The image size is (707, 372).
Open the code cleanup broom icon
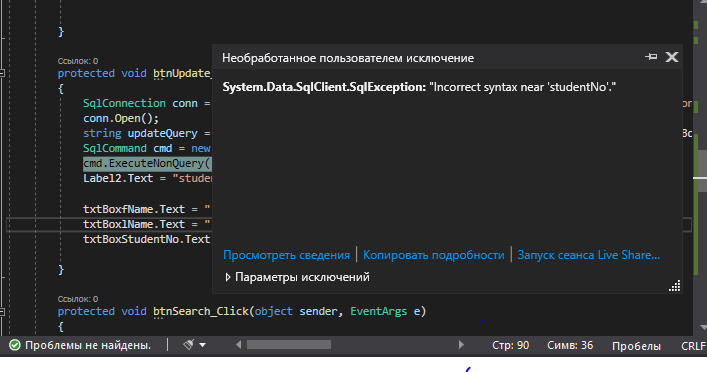tap(188, 345)
